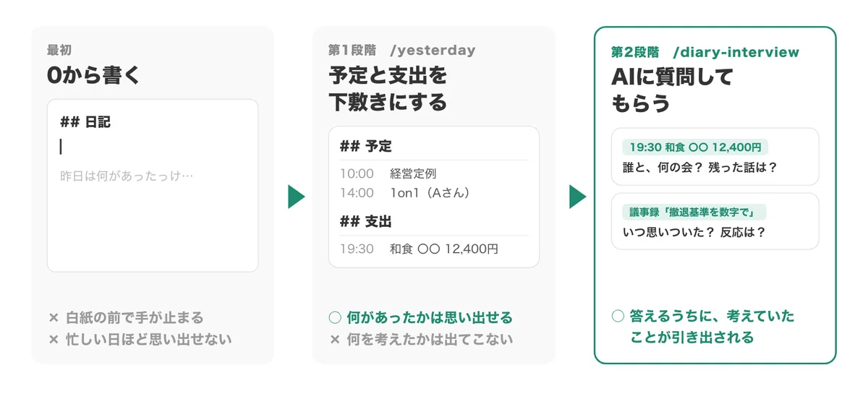Click the ## 予定 section heading

(x=366, y=146)
